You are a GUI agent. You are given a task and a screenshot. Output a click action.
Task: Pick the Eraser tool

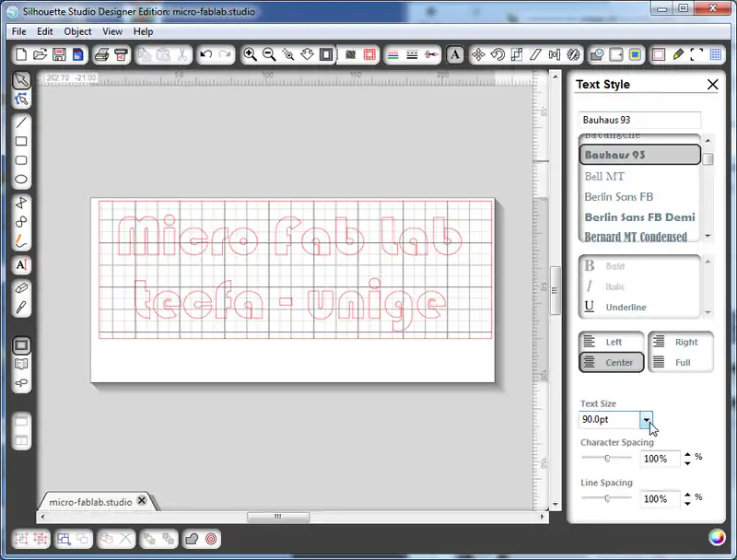pos(21,288)
